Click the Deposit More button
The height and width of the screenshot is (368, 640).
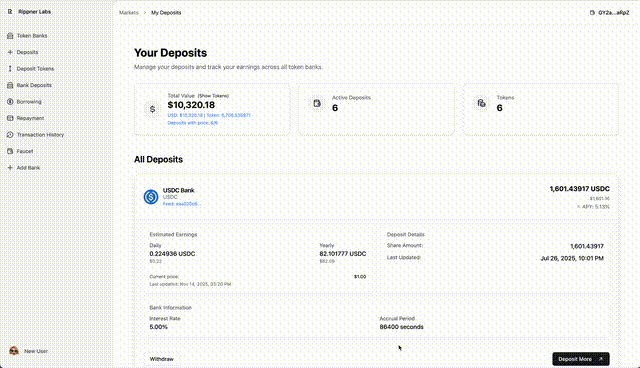(x=581, y=359)
